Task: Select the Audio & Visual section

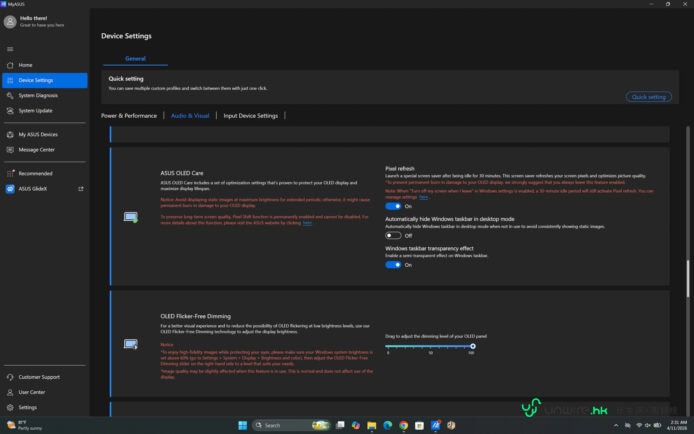Action: pyautogui.click(x=190, y=115)
